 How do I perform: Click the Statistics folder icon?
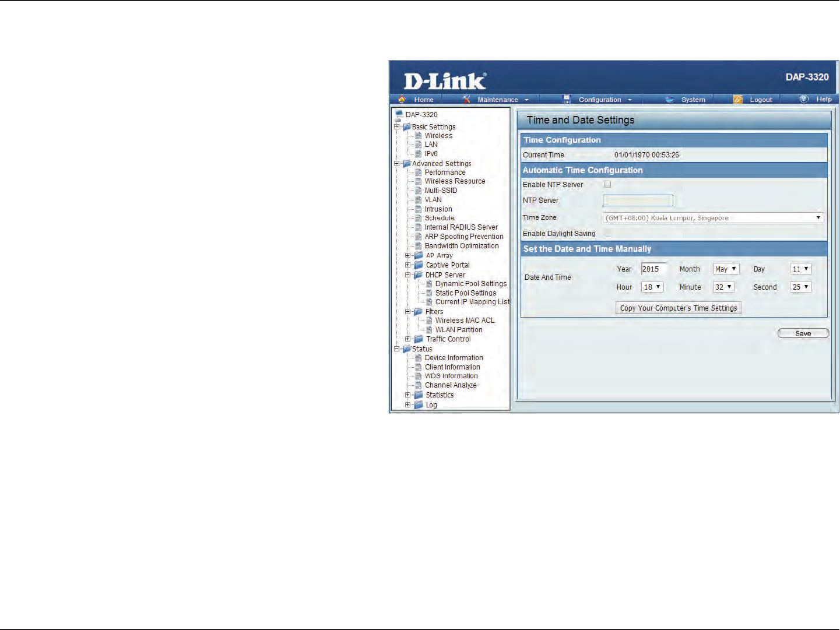click(419, 395)
